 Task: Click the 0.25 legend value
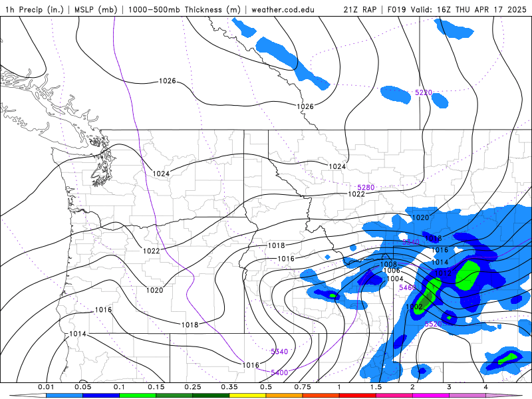point(193,387)
